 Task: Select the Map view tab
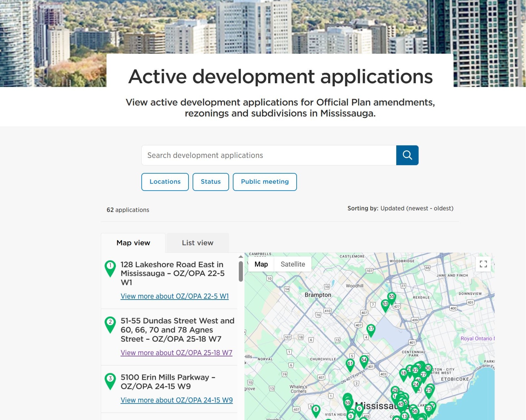pyautogui.click(x=133, y=243)
